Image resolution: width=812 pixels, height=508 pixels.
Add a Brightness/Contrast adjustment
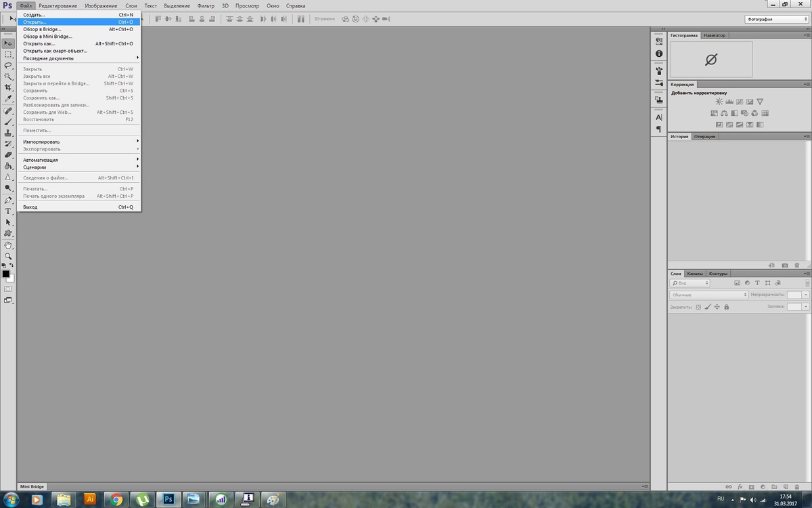[719, 102]
